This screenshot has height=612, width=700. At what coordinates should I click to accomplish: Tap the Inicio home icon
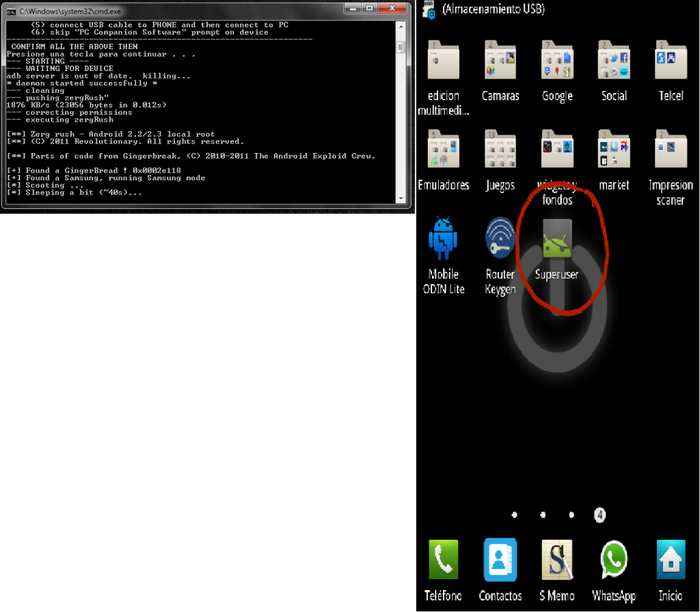pos(670,561)
